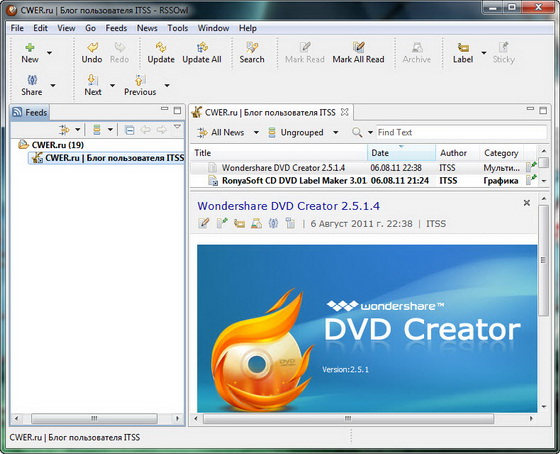Click the grouping icon in Feeds panel toolbar

pos(97,130)
